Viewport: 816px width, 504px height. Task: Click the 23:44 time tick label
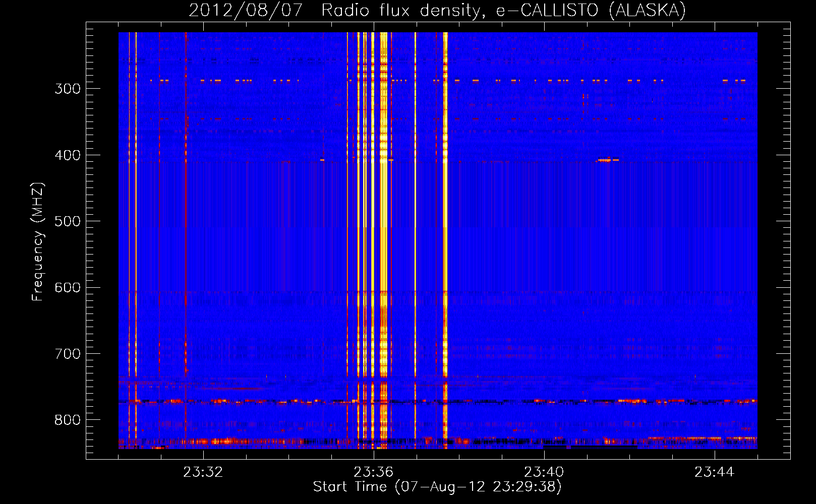[714, 472]
